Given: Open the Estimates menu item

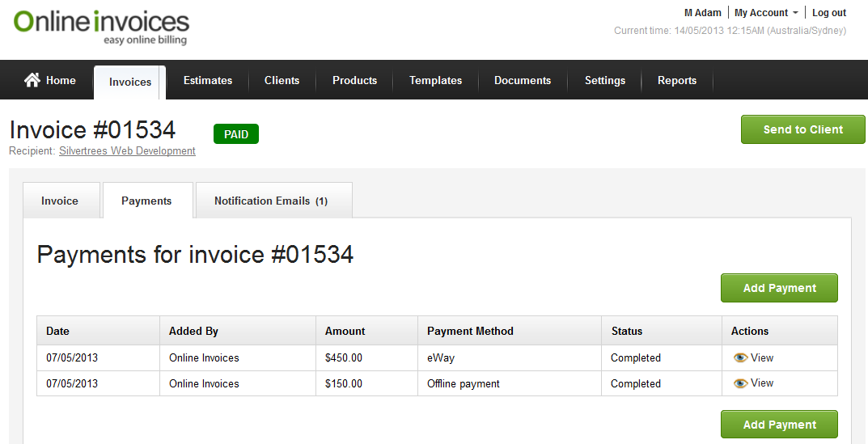Looking at the screenshot, I should [208, 80].
